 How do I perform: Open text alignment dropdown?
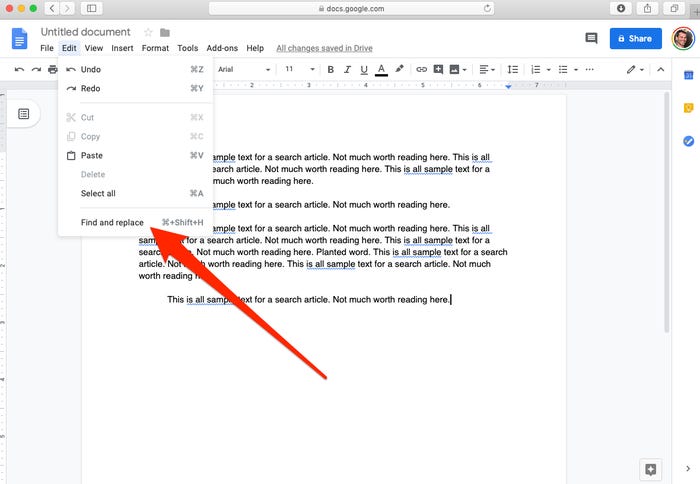click(x=487, y=69)
